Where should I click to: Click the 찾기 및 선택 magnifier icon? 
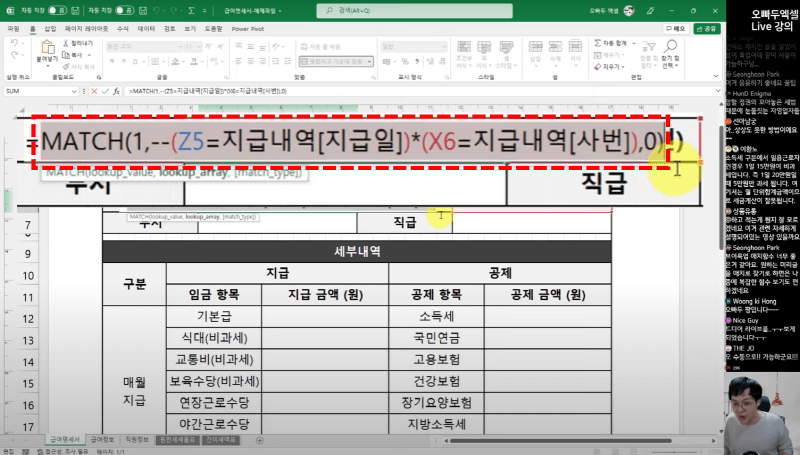(670, 46)
